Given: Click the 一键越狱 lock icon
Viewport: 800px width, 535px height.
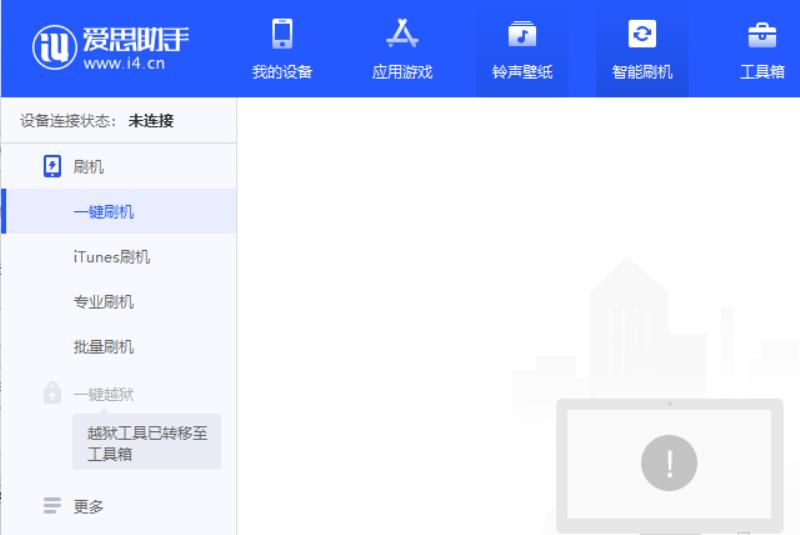Looking at the screenshot, I should [52, 393].
